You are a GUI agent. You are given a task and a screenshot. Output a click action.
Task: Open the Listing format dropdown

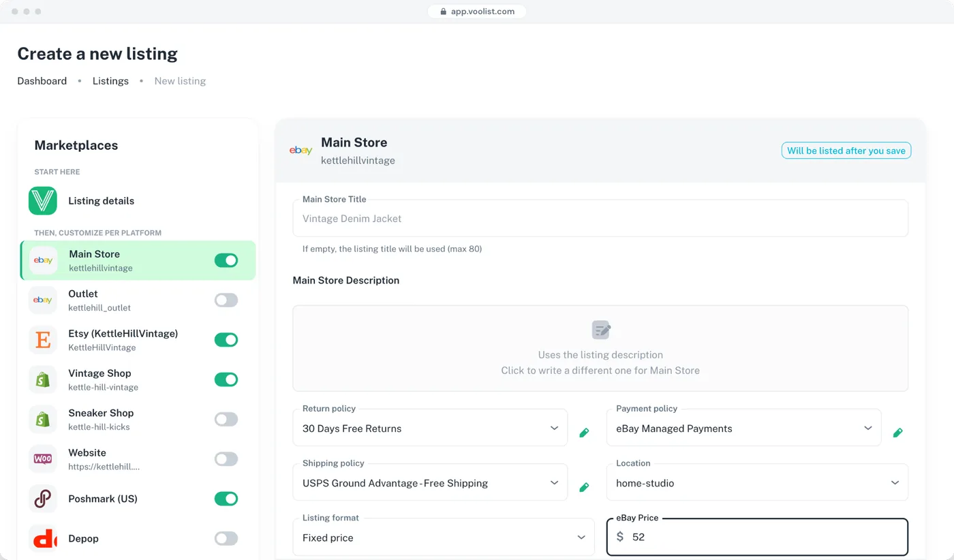point(444,537)
